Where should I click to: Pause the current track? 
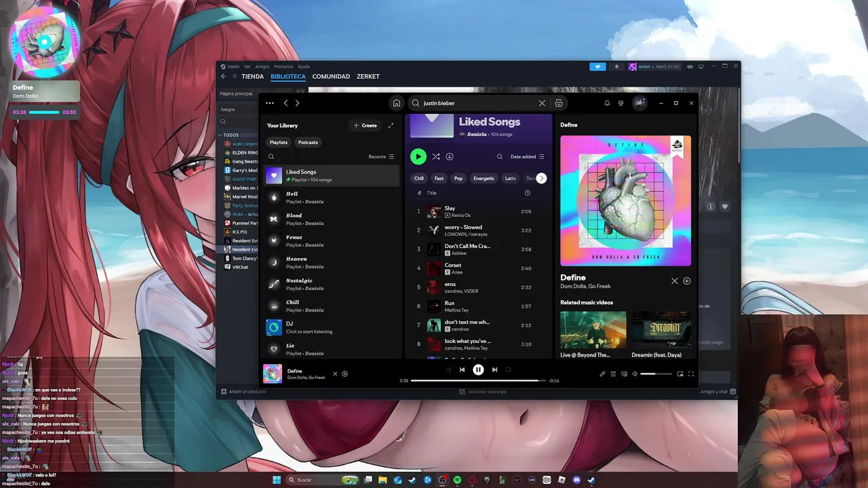point(478,369)
